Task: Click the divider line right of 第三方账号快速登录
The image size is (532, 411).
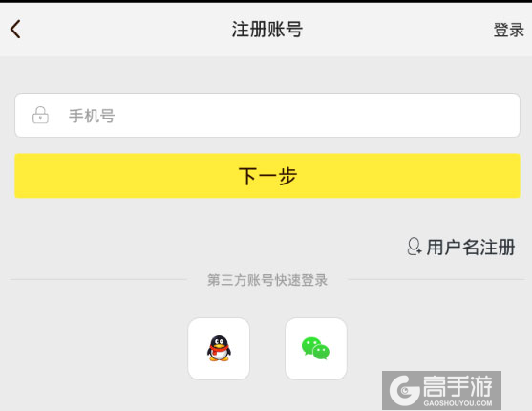Action: click(x=436, y=280)
